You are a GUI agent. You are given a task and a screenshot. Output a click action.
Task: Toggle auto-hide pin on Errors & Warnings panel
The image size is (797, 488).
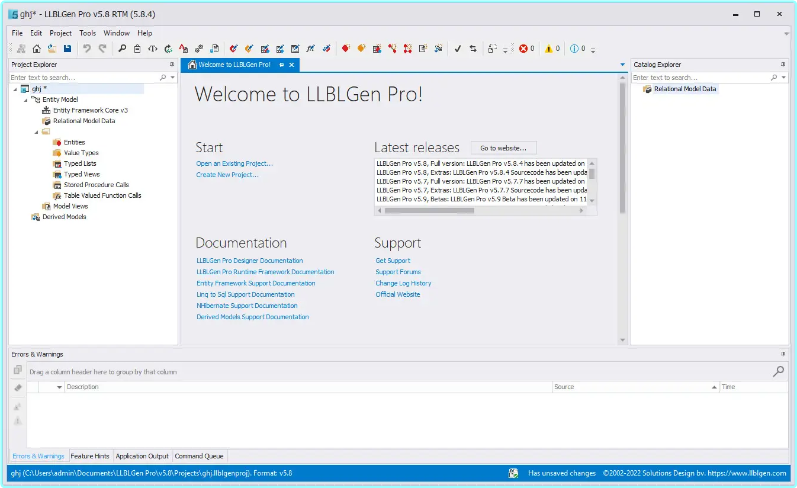[x=783, y=354]
